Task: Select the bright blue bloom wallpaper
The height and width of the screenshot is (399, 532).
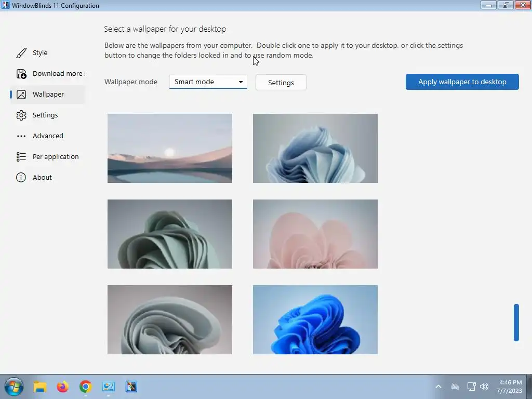Action: (x=315, y=320)
